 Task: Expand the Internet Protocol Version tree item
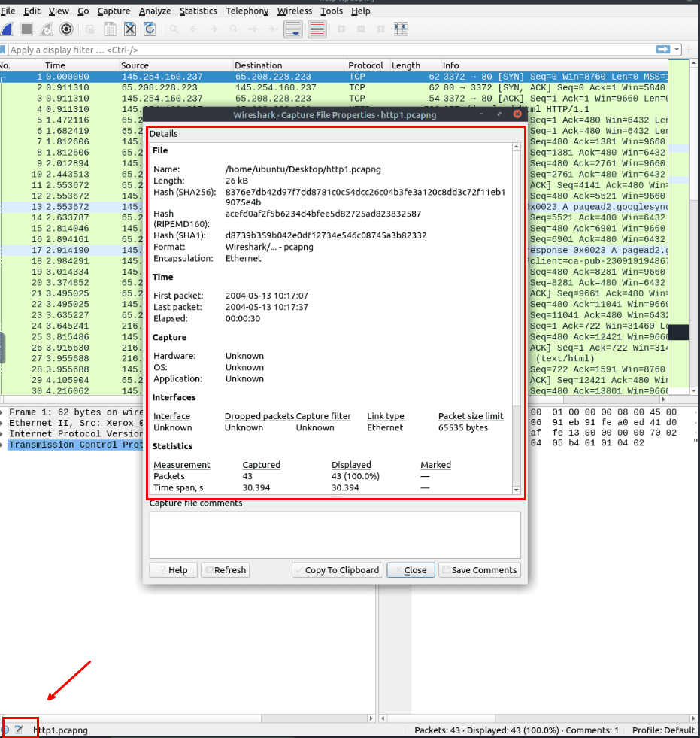(x=4, y=433)
